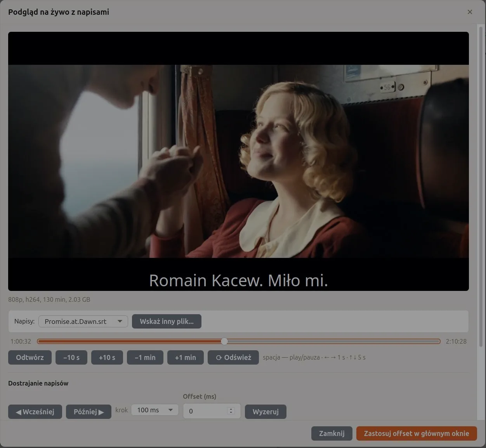Click the playback position slider handle
The width and height of the screenshot is (486, 448).
224,341
